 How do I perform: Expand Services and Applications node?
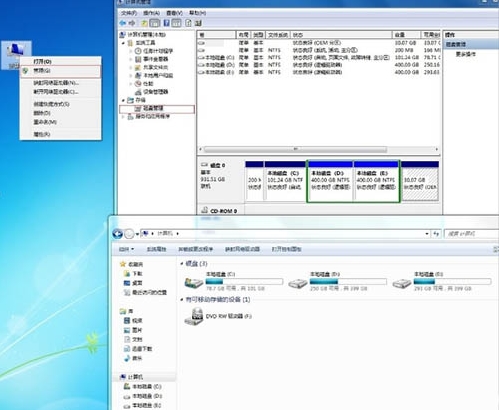(x=123, y=117)
